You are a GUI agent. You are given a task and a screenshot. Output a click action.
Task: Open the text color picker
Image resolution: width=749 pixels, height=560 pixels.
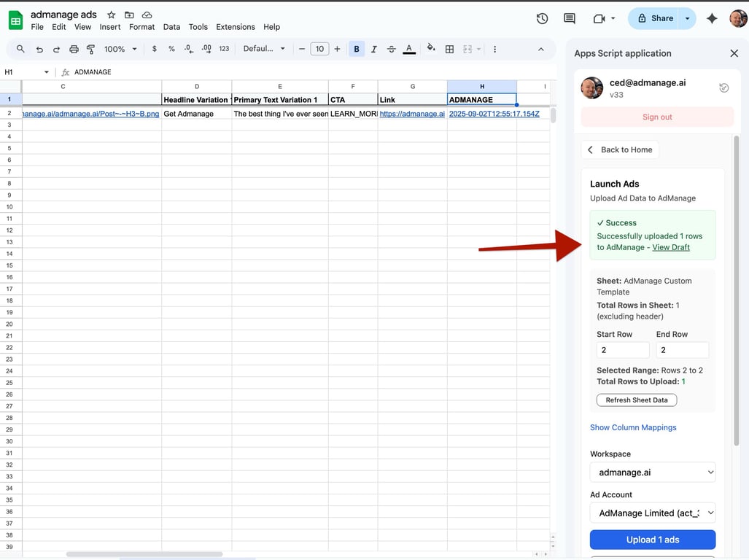pos(409,49)
